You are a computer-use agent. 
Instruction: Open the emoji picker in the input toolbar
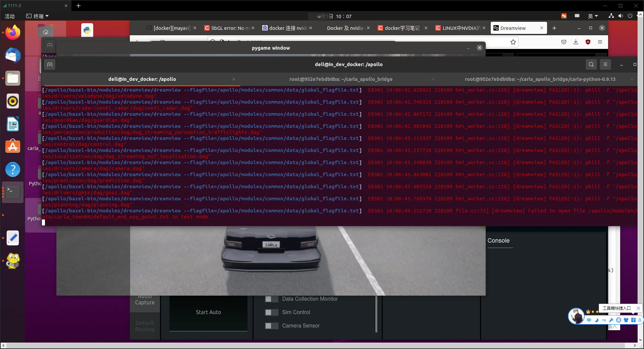tap(619, 320)
